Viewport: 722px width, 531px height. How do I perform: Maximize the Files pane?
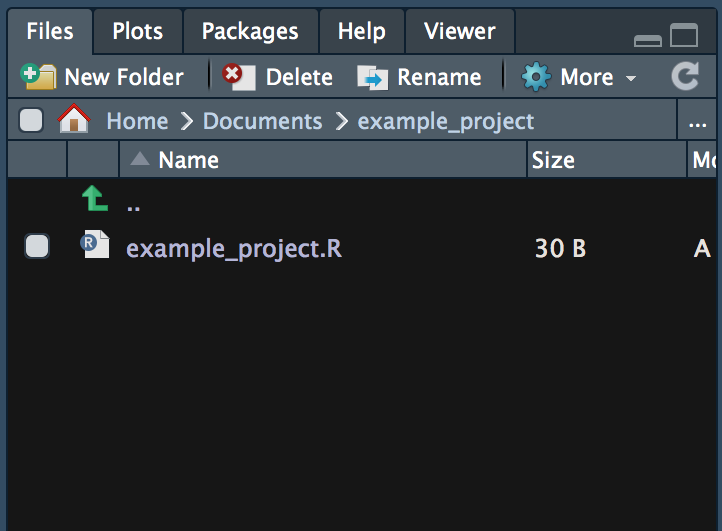pos(684,35)
